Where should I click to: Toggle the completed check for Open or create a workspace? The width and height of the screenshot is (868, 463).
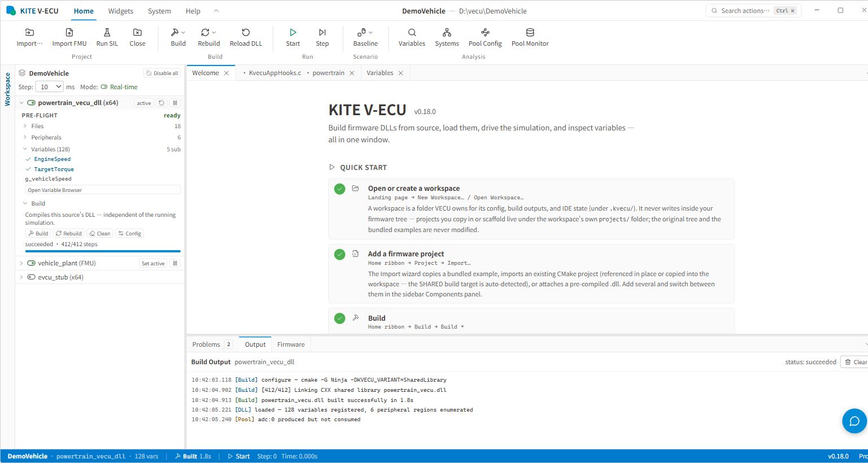[x=339, y=189]
